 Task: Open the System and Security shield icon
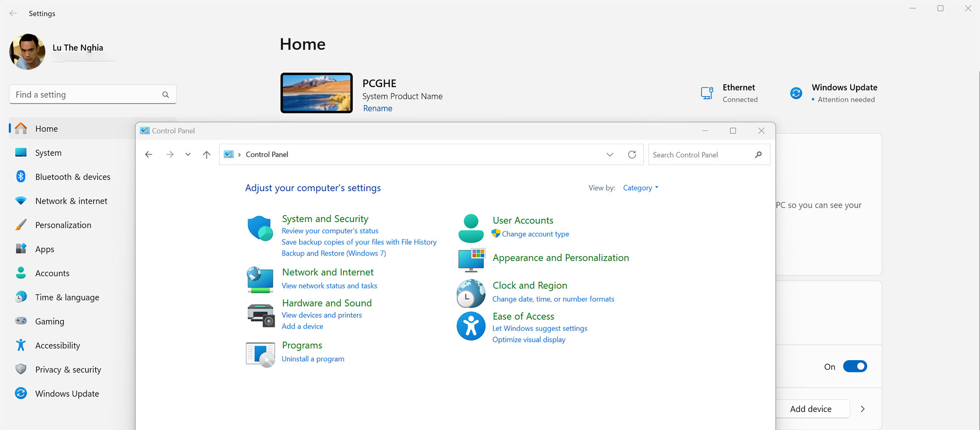pos(260,228)
